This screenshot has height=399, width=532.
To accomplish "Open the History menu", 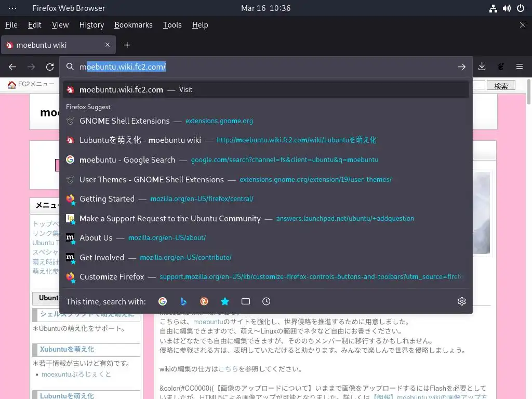I will point(91,25).
